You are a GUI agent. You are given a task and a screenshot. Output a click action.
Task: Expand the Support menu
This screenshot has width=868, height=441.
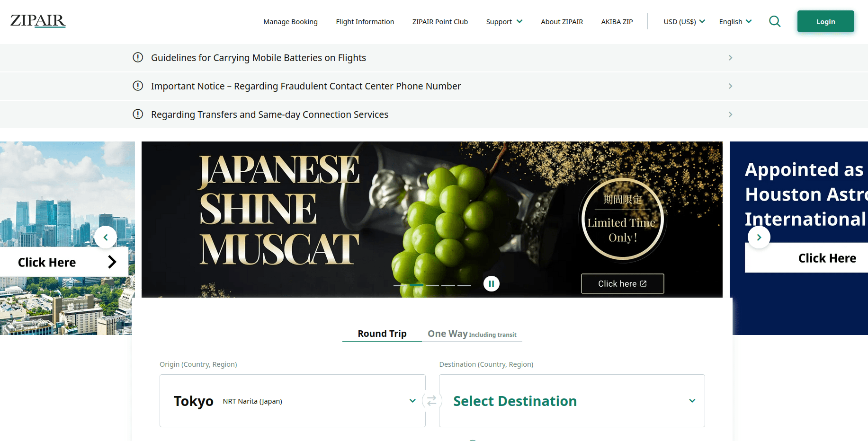pos(504,22)
